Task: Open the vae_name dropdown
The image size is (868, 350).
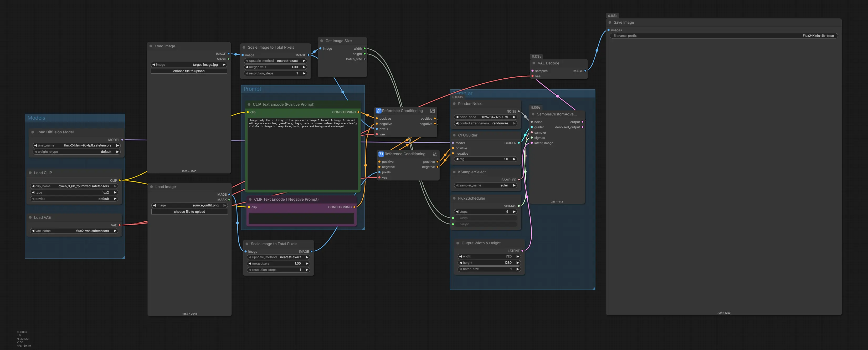Action: pos(74,231)
